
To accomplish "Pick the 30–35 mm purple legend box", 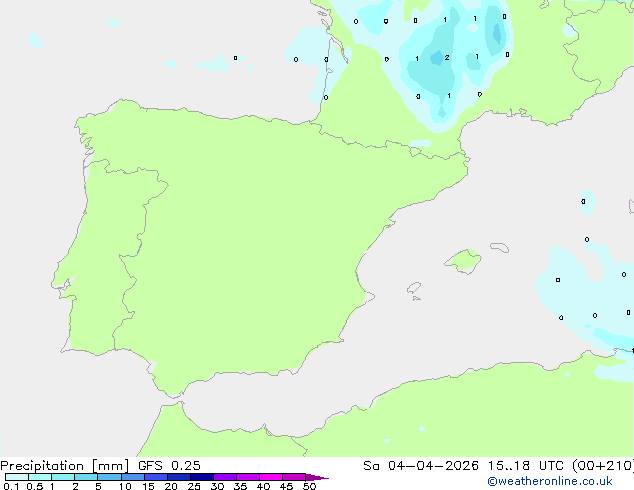I will (225, 477).
